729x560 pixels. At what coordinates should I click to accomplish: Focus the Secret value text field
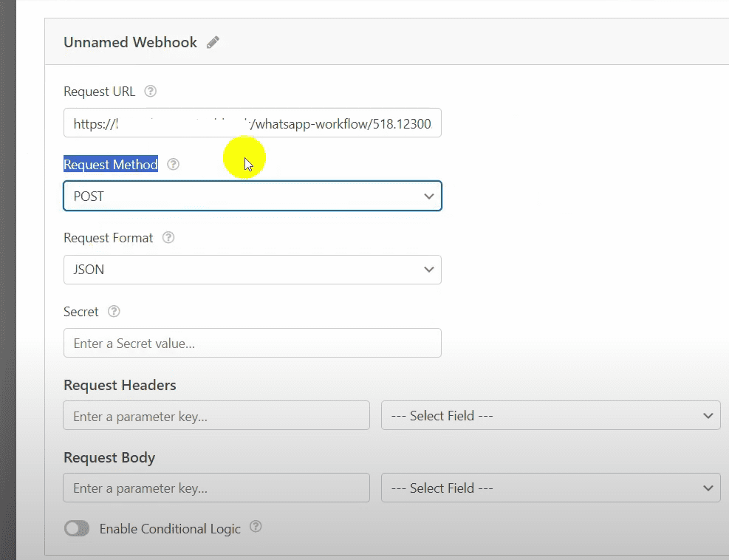pos(252,344)
